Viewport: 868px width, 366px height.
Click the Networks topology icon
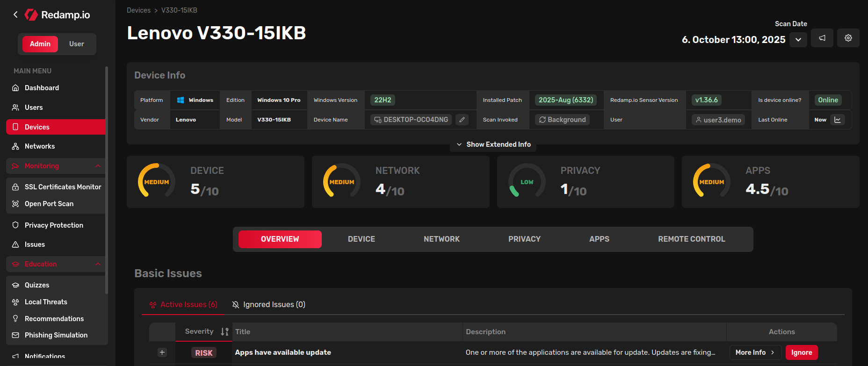click(x=15, y=146)
